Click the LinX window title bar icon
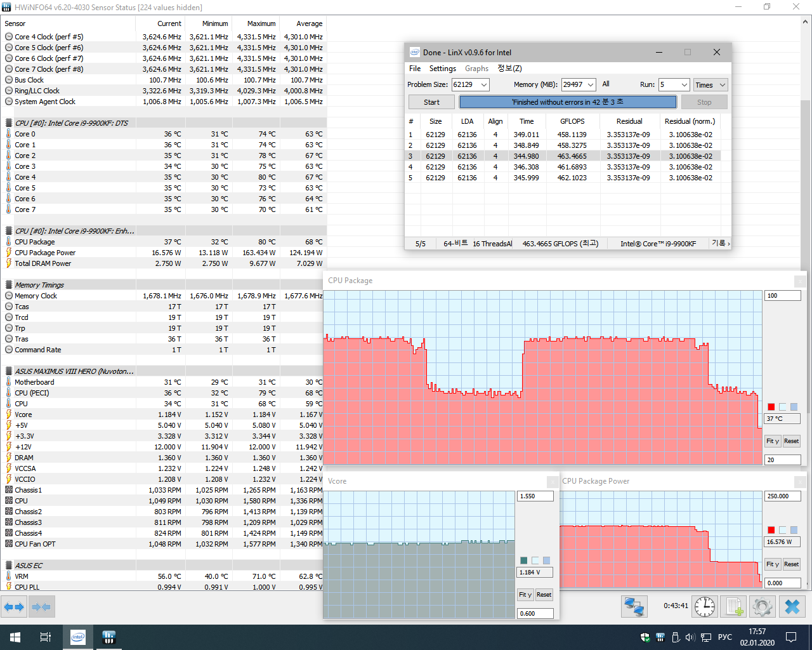Image resolution: width=812 pixels, height=650 pixels. (414, 52)
